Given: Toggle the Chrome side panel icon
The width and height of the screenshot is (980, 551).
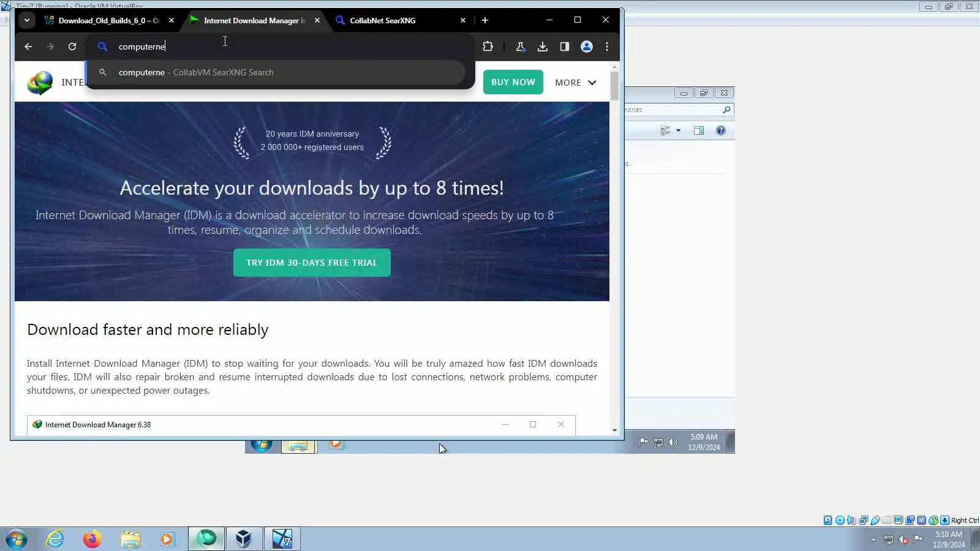Looking at the screenshot, I should click(x=565, y=47).
